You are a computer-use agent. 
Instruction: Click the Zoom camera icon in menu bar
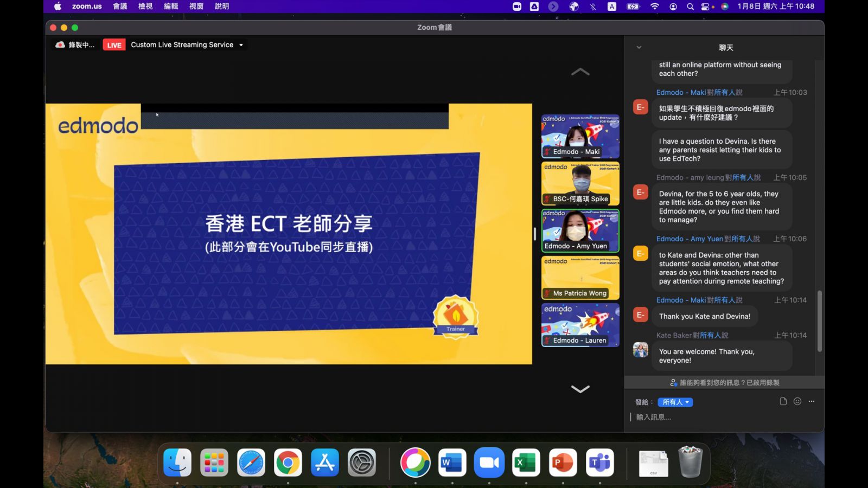point(517,7)
